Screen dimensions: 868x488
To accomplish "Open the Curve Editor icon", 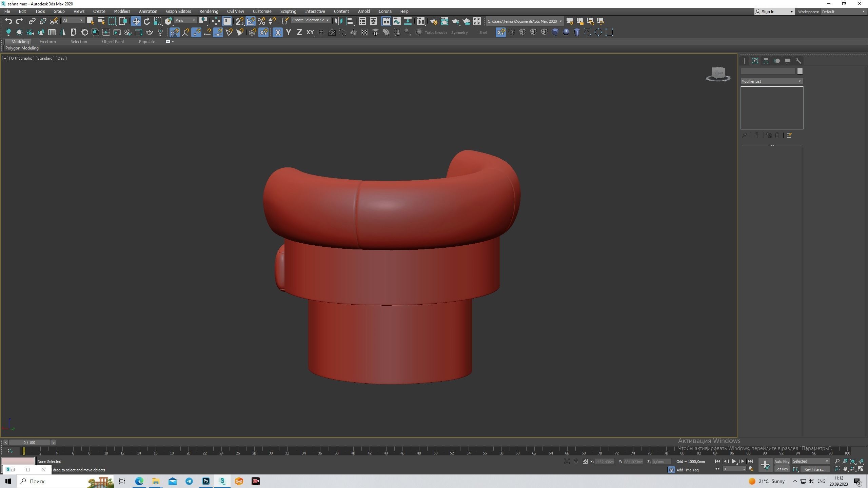I will [397, 21].
